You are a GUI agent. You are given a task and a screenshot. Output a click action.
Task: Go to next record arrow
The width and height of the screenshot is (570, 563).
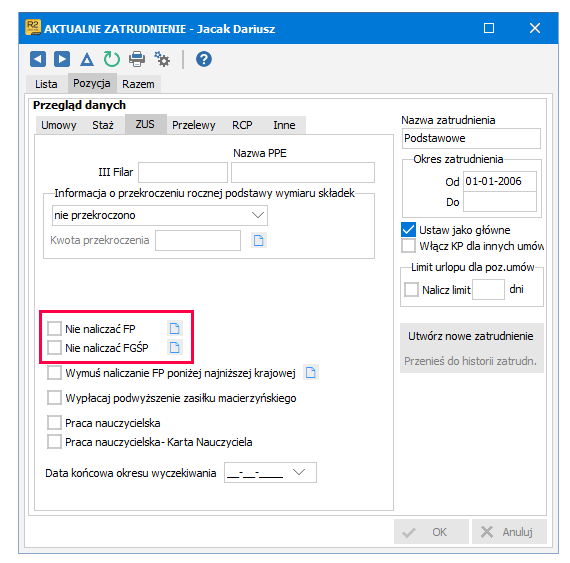click(x=62, y=59)
